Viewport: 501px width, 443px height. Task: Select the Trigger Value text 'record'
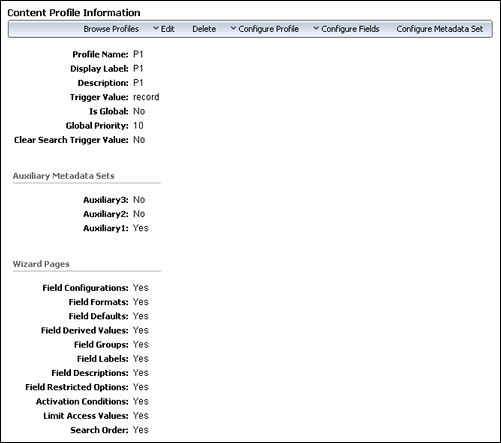[x=146, y=97]
